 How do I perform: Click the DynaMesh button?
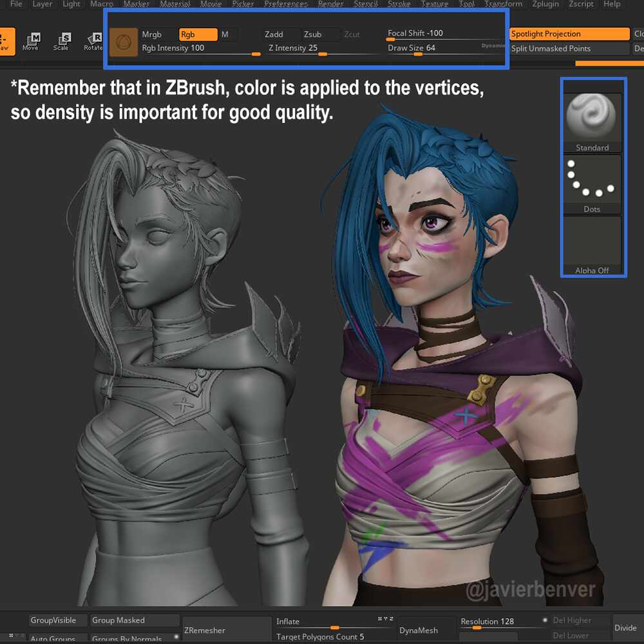tap(426, 630)
